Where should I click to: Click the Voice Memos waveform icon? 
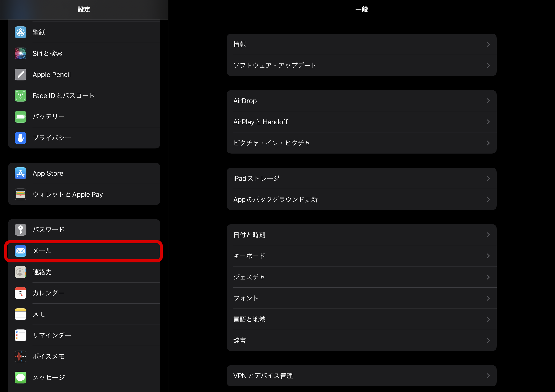coord(21,356)
